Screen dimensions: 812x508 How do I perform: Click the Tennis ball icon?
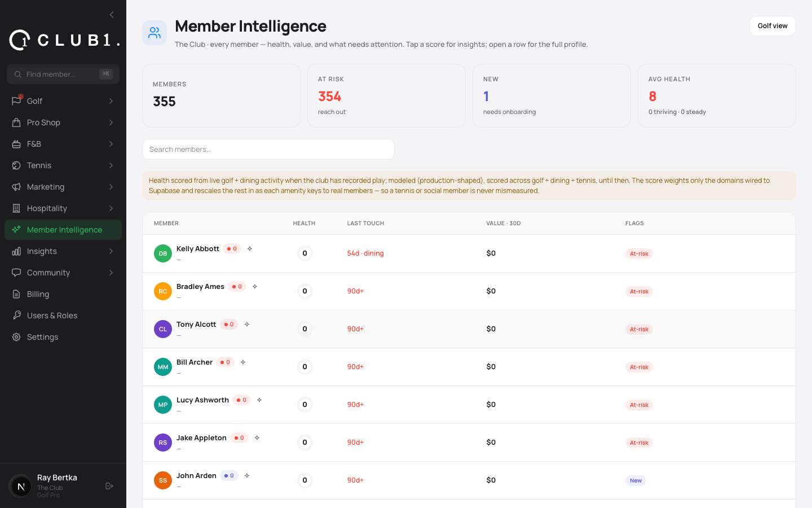click(x=16, y=165)
